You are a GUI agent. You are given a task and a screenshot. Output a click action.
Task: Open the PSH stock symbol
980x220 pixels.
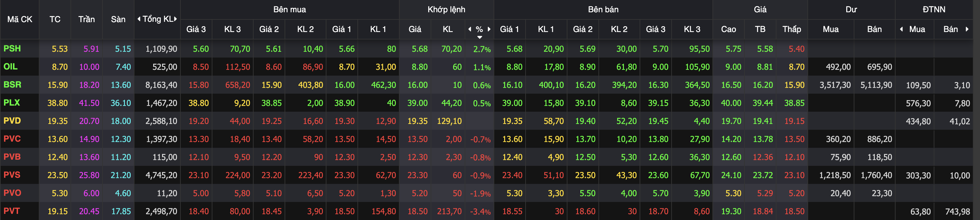pos(12,49)
